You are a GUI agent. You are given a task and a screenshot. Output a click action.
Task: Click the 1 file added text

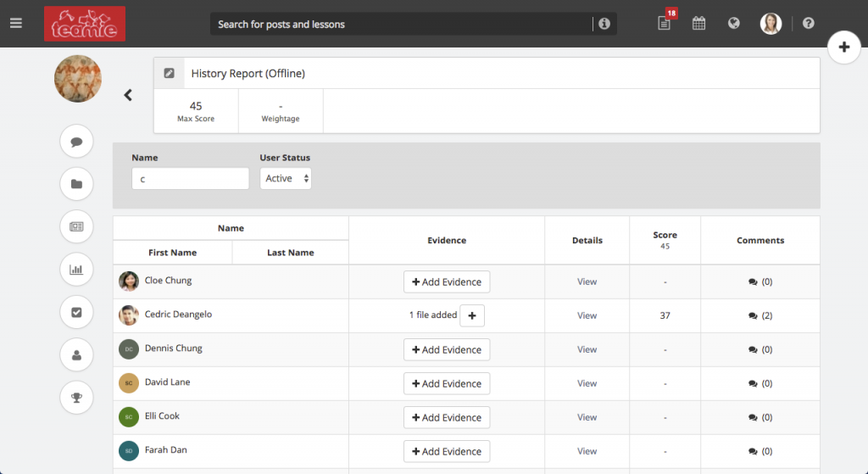point(433,315)
